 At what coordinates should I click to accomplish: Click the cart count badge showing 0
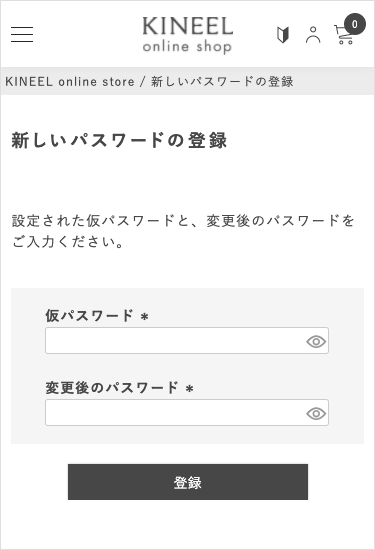[x=355, y=24]
